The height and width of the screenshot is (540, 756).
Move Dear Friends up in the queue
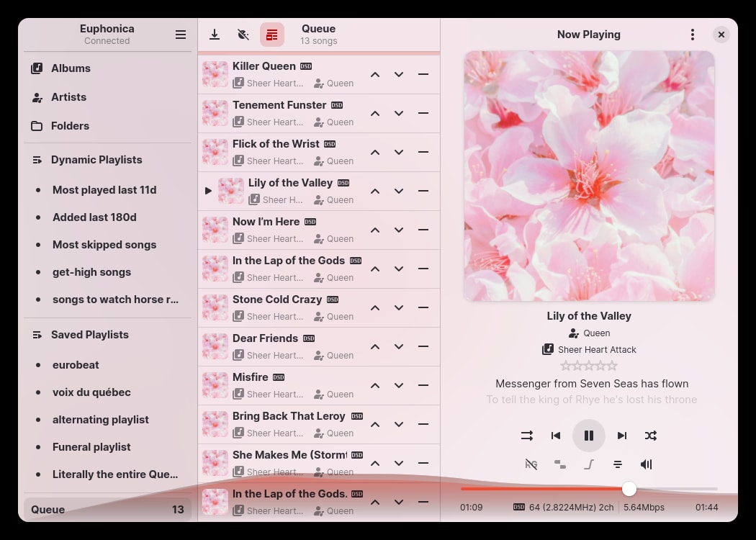point(375,346)
